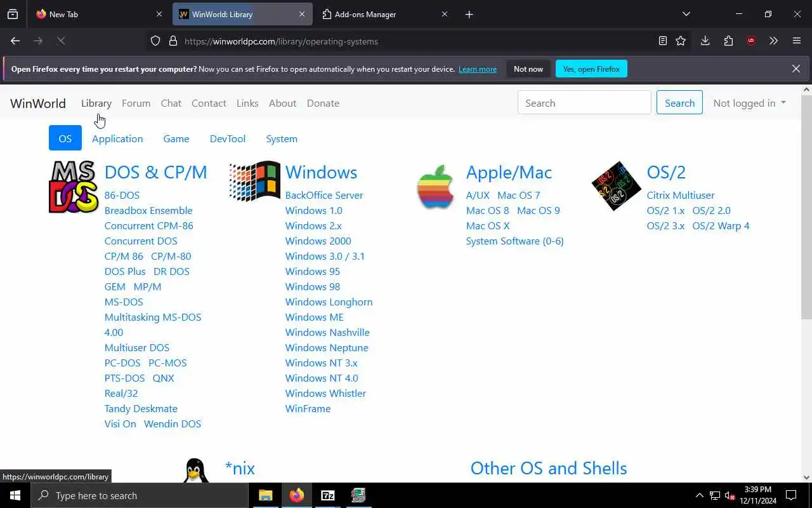Bookmark this page with star icon
The width and height of the screenshot is (812, 508).
(681, 41)
